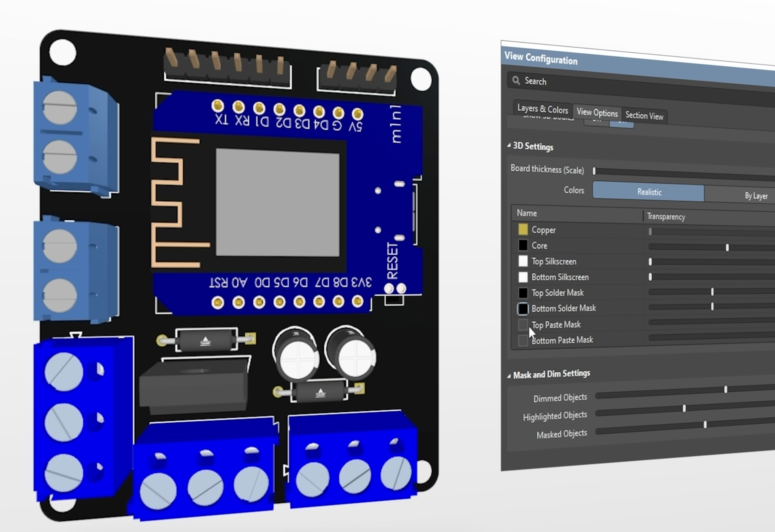Click the Bottom Solder Mask swatch

click(x=523, y=309)
